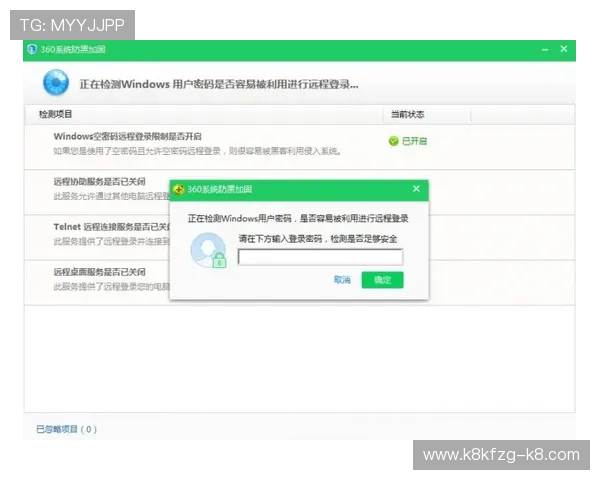Image resolution: width=600 pixels, height=480 pixels.
Task: Click the 检测项目 column header
Action: pyautogui.click(x=55, y=114)
